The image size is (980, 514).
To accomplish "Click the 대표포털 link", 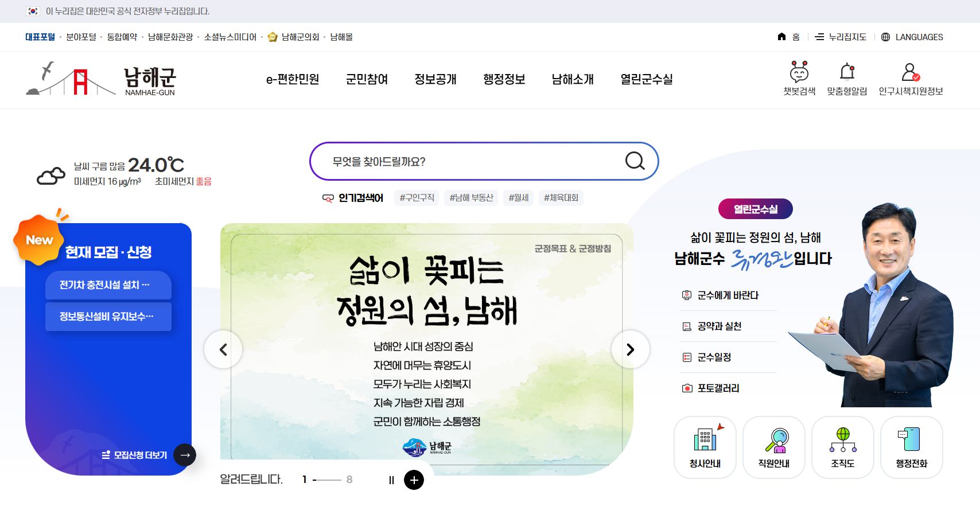I will point(40,37).
